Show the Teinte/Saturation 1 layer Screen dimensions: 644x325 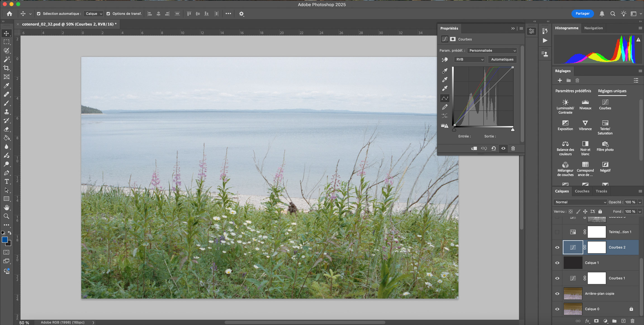(x=557, y=232)
